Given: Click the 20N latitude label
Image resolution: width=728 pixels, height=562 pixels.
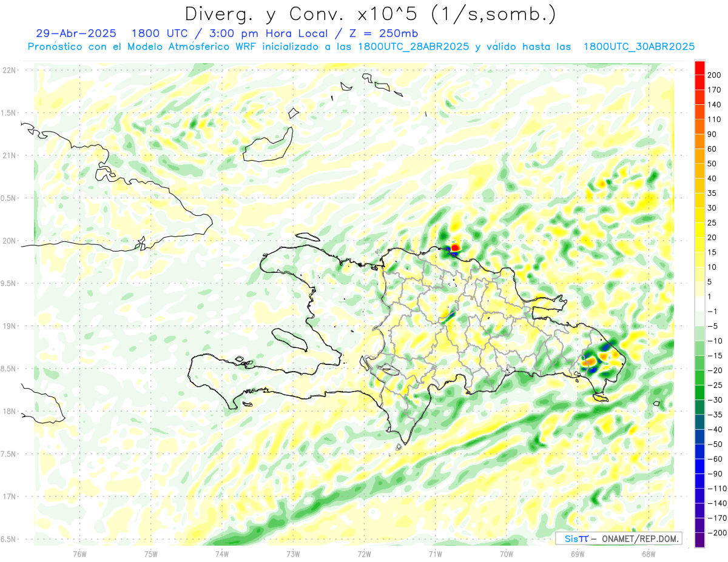Looking at the screenshot, I should coord(8,241).
